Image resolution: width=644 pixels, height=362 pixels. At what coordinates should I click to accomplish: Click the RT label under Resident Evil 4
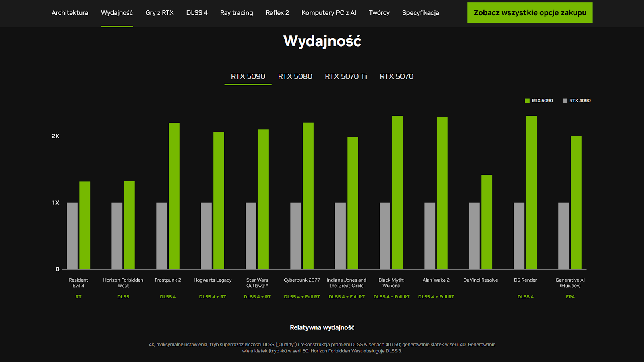pyautogui.click(x=78, y=297)
